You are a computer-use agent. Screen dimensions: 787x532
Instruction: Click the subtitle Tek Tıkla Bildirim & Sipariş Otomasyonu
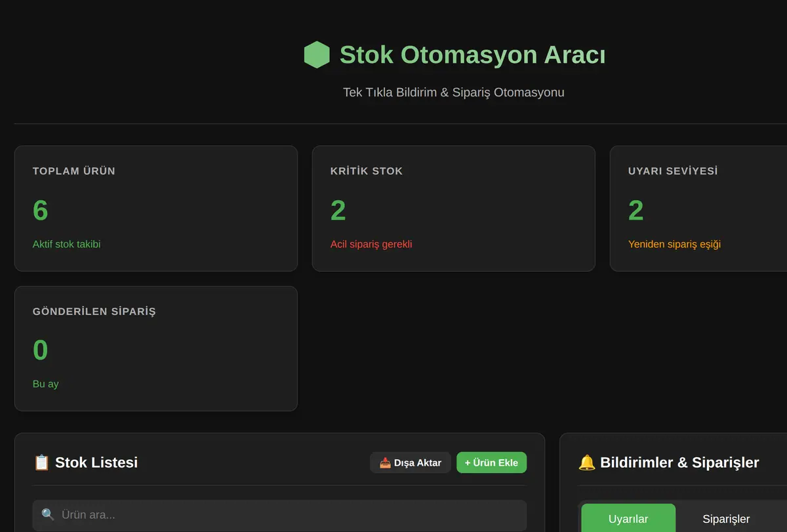[x=454, y=92]
